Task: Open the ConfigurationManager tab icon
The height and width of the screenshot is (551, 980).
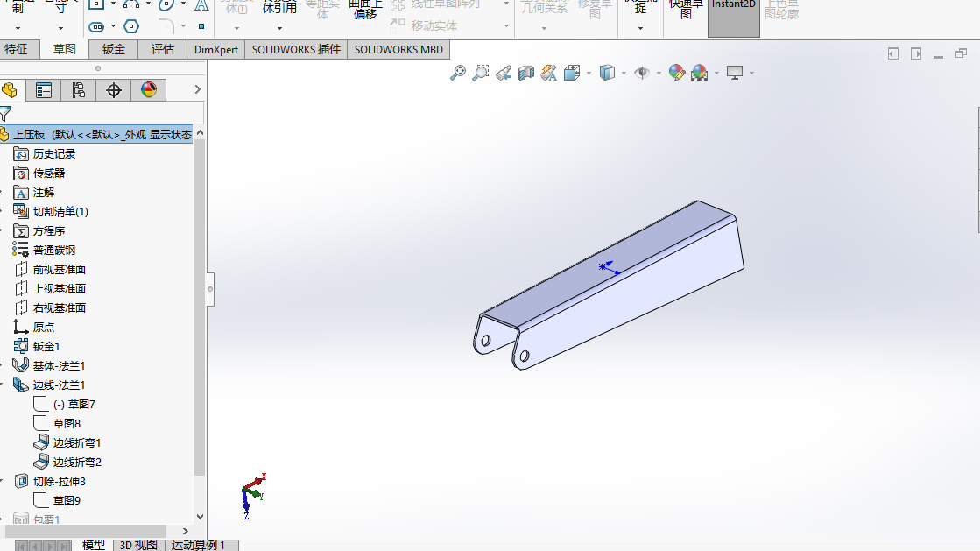Action: 79,90
